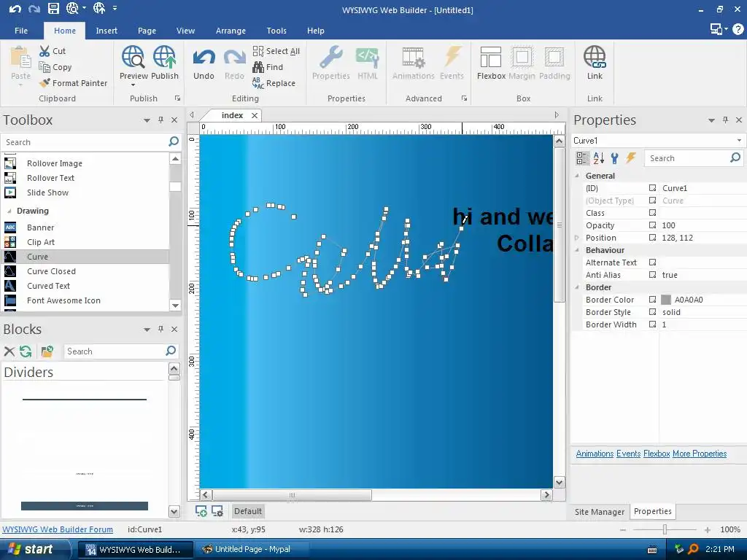The image size is (747, 560).
Task: Collapse the Behaviour property group
Action: [577, 250]
